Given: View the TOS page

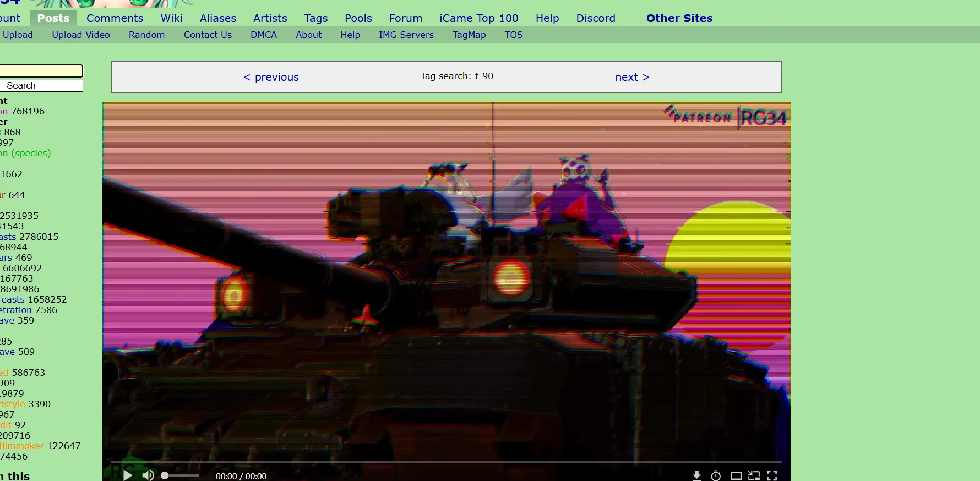Looking at the screenshot, I should tap(514, 35).
